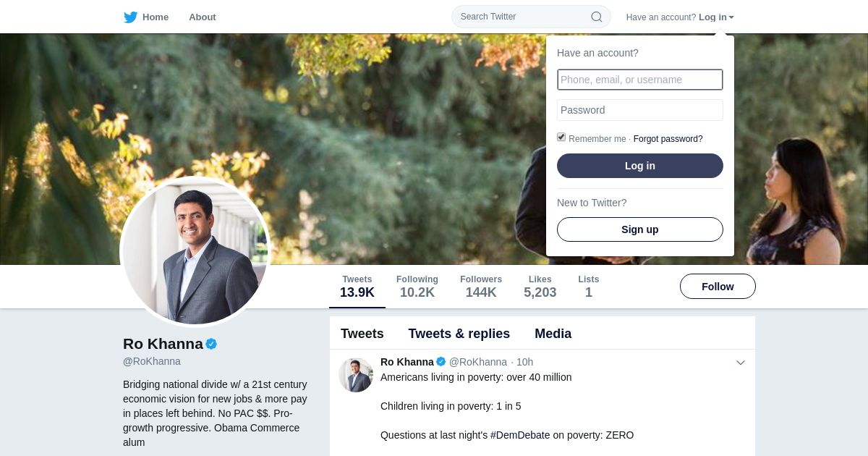This screenshot has width=868, height=456.
Task: Open the #DemDebate hashtag link
Action: click(x=521, y=435)
